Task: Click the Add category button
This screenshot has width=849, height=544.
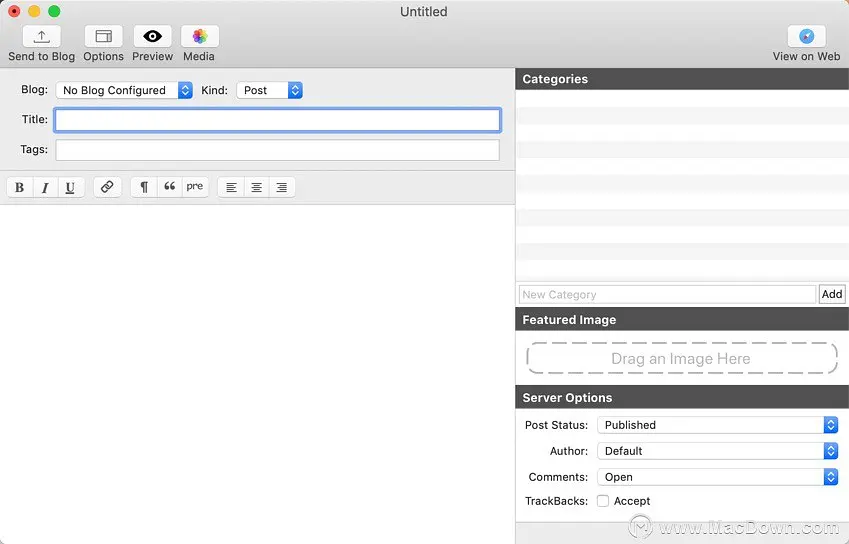Action: (832, 294)
